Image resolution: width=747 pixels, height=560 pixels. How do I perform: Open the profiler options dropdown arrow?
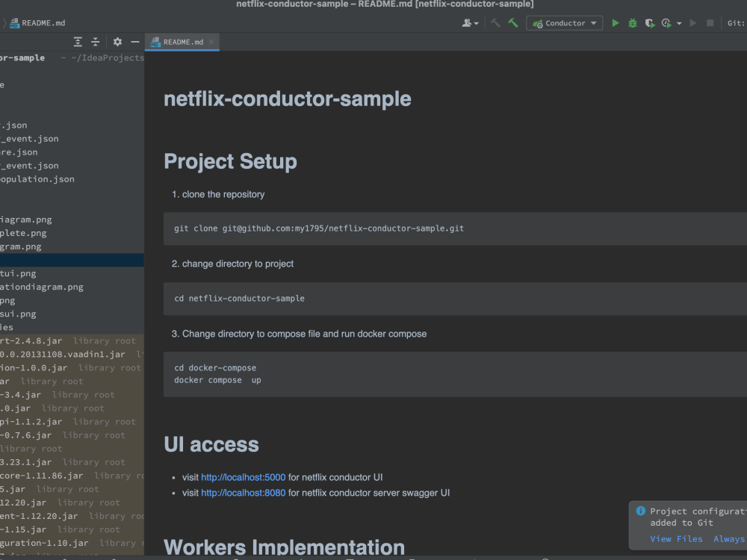(679, 23)
